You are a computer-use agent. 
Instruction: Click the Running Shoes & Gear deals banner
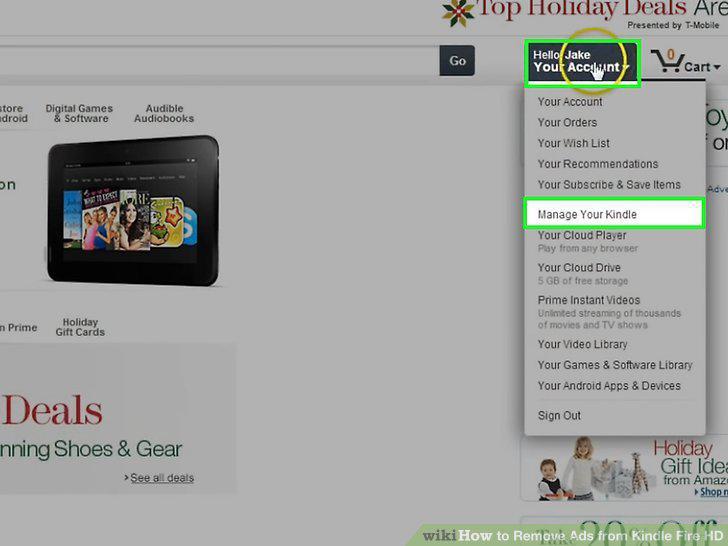(x=116, y=420)
